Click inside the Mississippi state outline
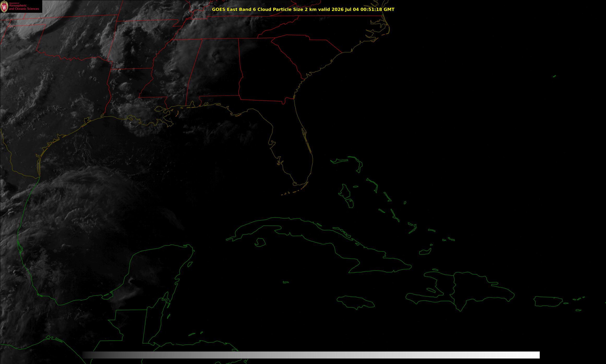The height and width of the screenshot is (364, 606). [x=172, y=70]
